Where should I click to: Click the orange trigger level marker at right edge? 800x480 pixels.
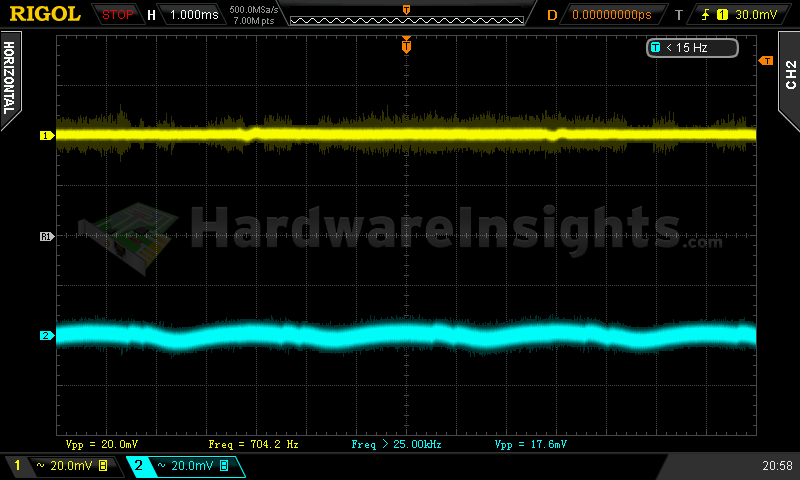[x=766, y=61]
